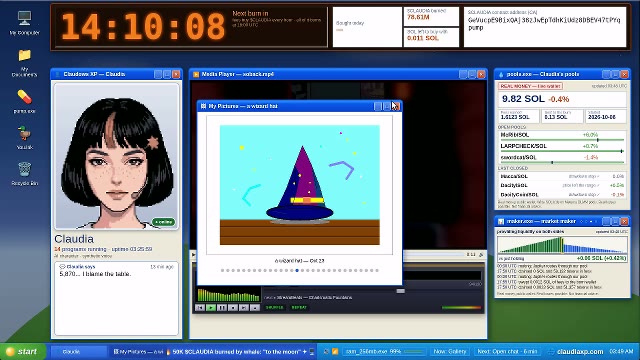640x360 pixels.
Task: Click the scrolling burn ticker in taskbar
Action: click(241, 351)
